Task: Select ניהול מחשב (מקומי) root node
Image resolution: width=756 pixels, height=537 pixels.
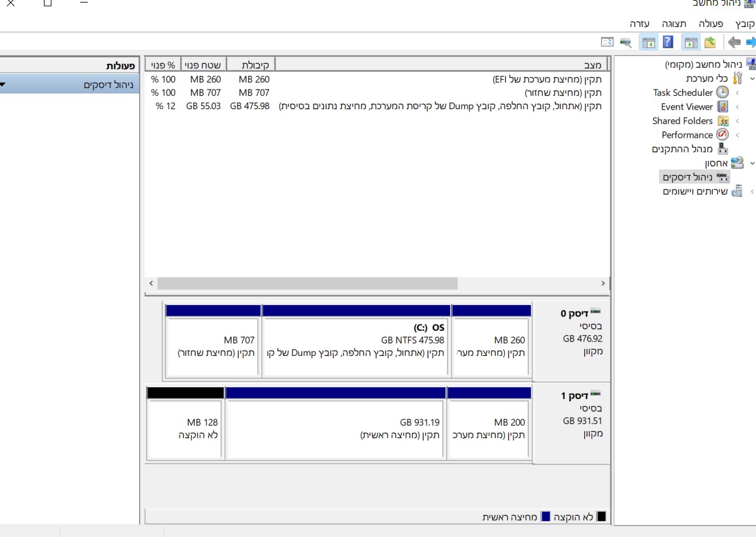Action: click(x=703, y=64)
